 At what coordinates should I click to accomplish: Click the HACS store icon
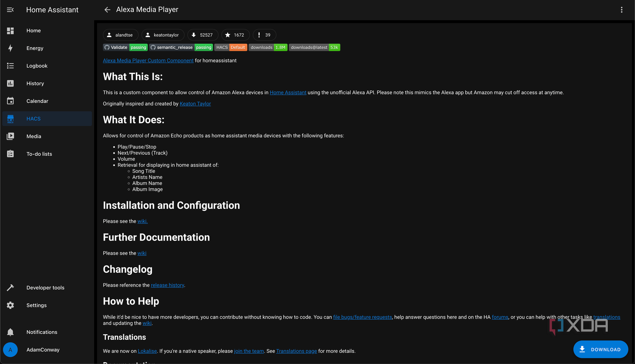click(10, 119)
